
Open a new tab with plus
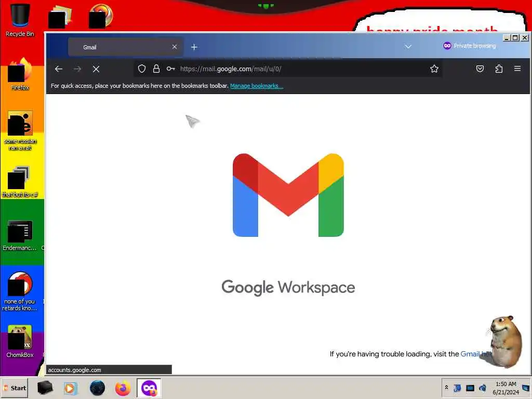point(194,47)
